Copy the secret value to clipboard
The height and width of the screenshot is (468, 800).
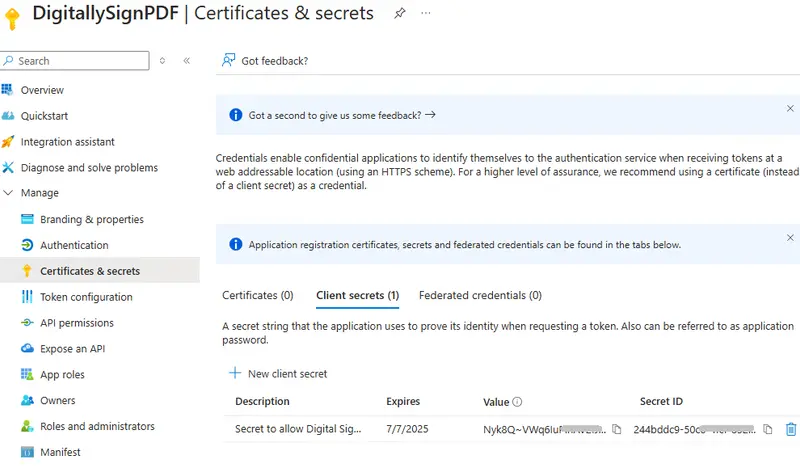click(616, 429)
